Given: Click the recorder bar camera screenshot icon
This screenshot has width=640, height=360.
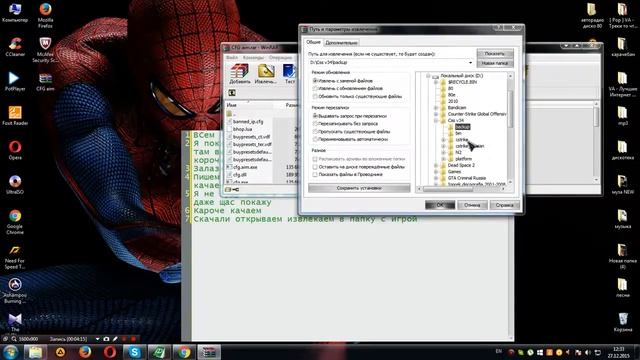Looking at the screenshot, I should pos(106,339).
